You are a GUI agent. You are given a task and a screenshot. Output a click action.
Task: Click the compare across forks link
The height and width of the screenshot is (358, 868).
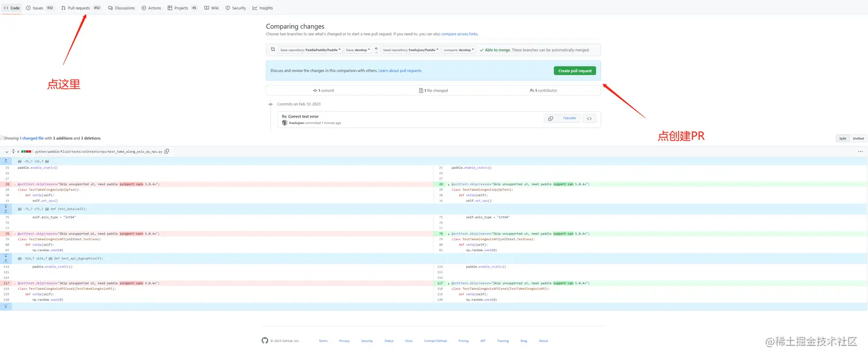point(459,34)
